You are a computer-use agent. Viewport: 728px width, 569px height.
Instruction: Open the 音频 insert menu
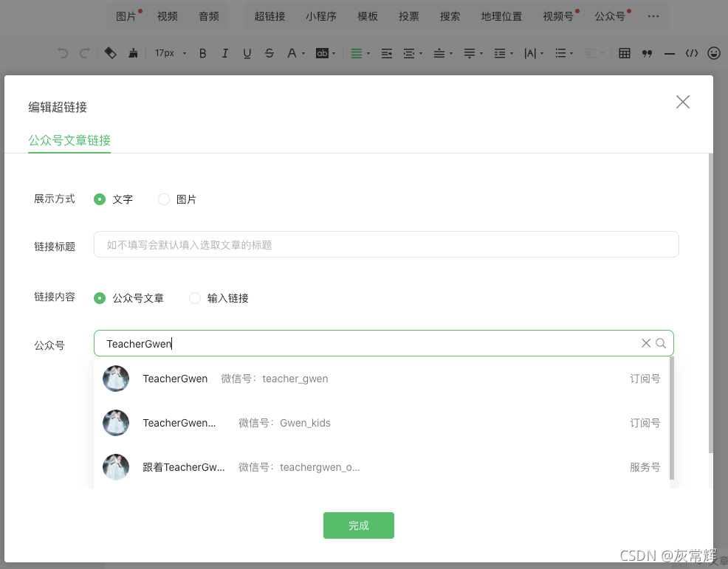[208, 16]
